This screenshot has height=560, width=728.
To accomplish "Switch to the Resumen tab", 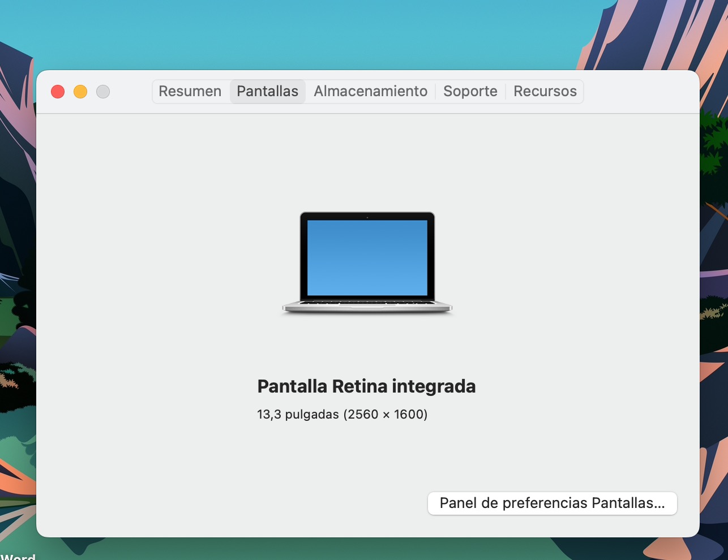I will click(190, 92).
